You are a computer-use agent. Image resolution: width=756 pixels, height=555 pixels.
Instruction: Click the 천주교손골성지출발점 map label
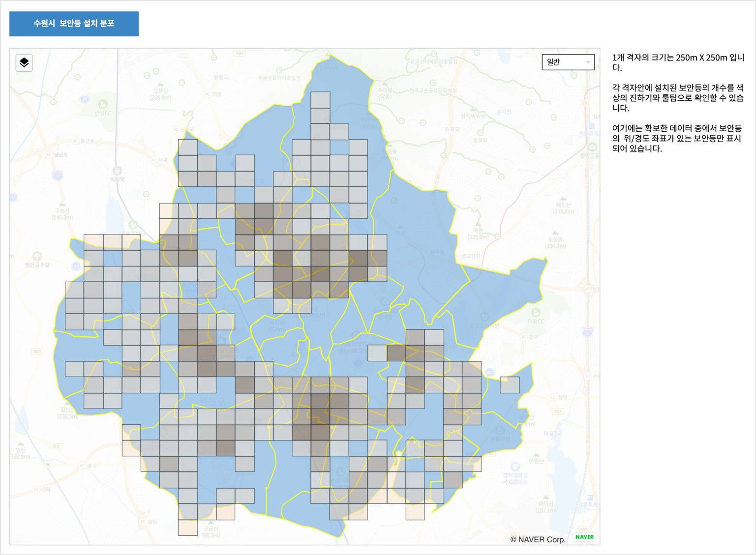(433, 90)
